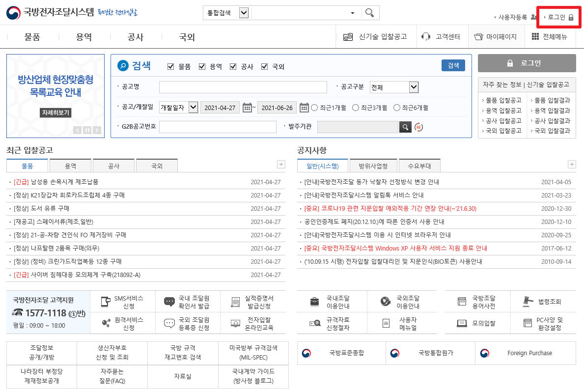Click the start date field 2021-04-27
The image size is (584, 392).
tap(220, 108)
